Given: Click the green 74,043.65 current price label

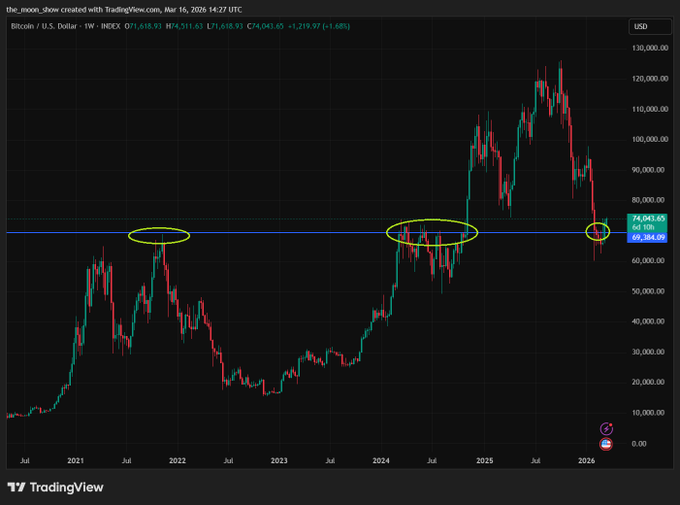Looking at the screenshot, I should [644, 218].
